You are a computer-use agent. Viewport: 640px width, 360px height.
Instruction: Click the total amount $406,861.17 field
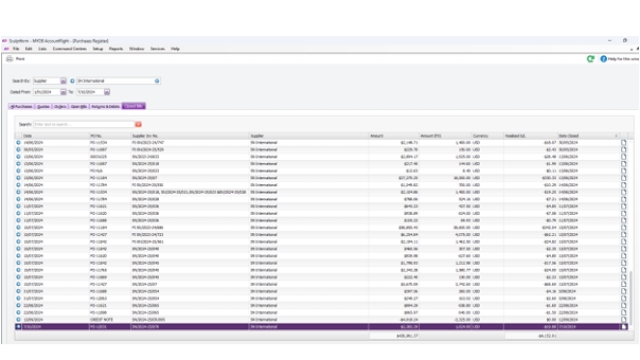(394, 336)
